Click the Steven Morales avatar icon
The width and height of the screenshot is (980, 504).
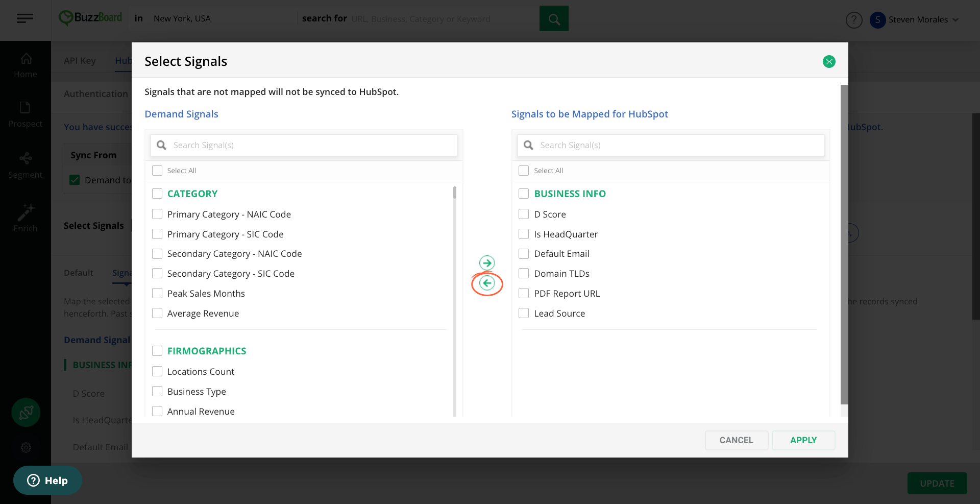point(877,20)
